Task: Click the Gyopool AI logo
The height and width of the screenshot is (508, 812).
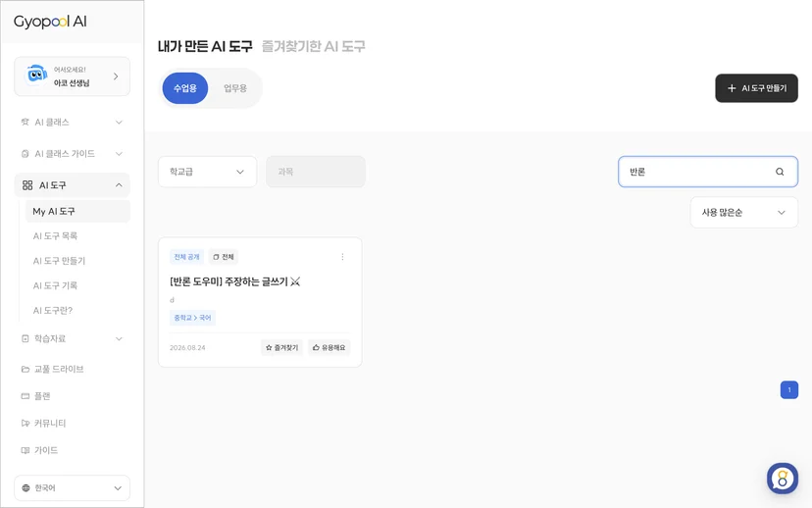Action: point(50,22)
